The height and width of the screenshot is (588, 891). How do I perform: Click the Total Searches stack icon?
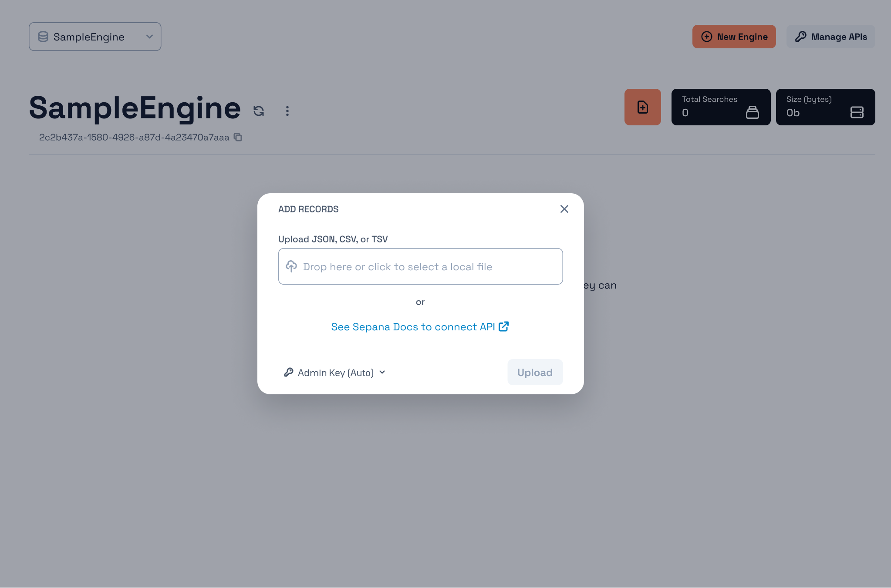(x=752, y=112)
